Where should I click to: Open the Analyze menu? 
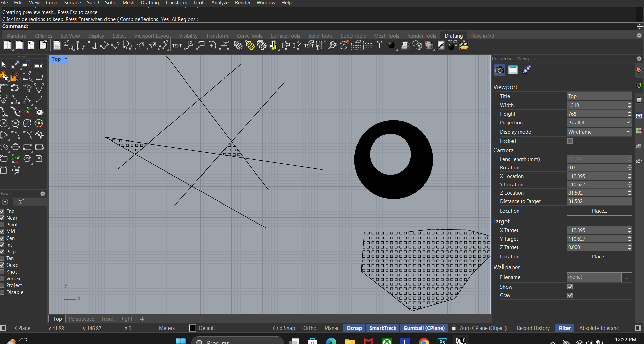click(220, 3)
